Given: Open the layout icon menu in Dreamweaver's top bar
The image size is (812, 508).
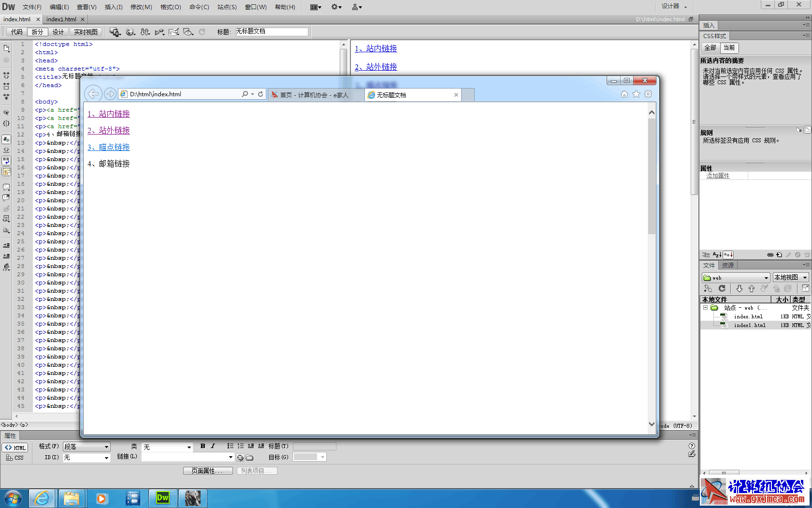Looking at the screenshot, I should coord(316,7).
